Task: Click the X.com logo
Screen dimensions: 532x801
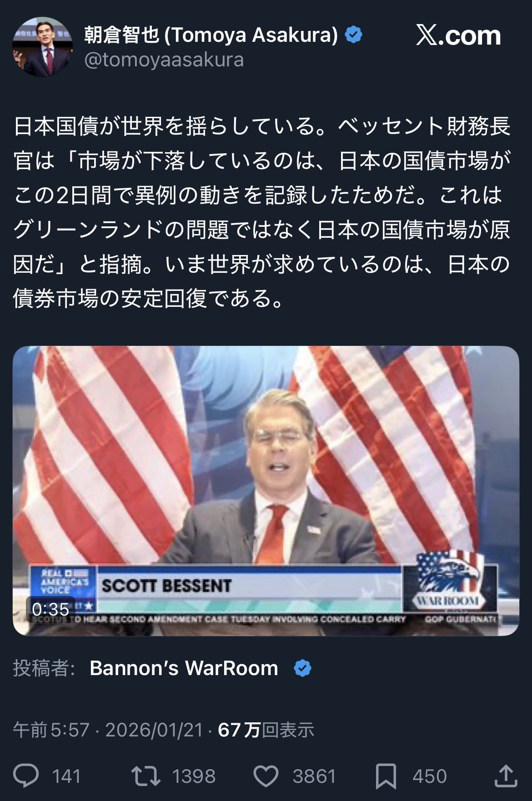Action: pyautogui.click(x=458, y=35)
